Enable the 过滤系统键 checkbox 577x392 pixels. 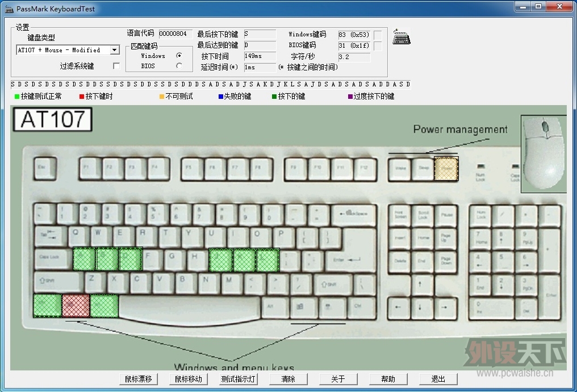(116, 66)
